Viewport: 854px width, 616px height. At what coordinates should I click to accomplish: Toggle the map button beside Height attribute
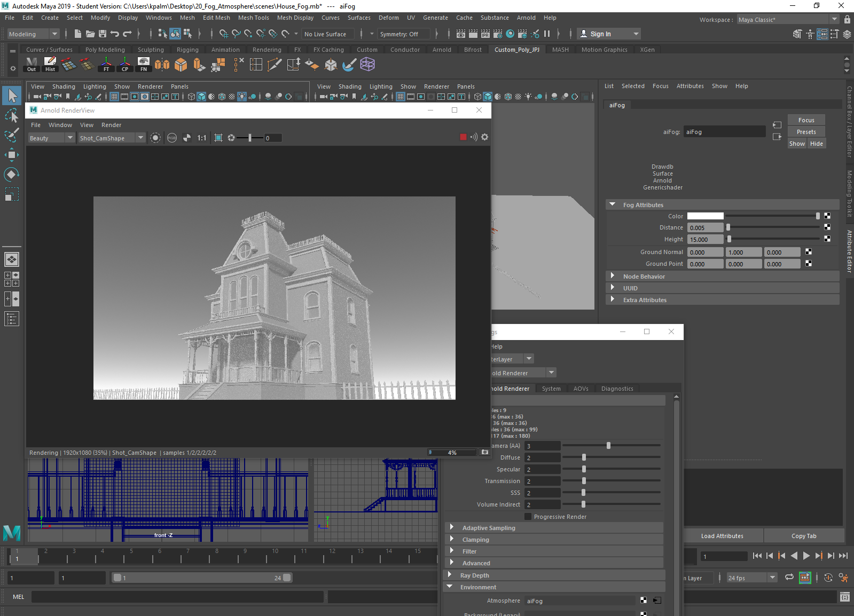tap(827, 239)
